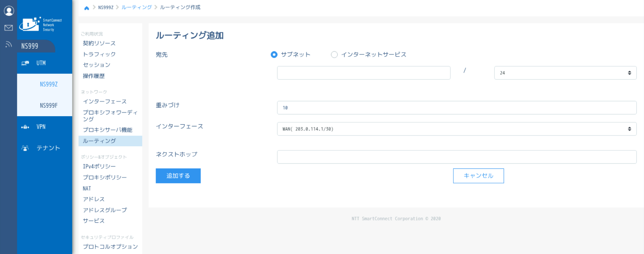Open the UTM menu section
644x254 pixels.
click(x=45, y=63)
